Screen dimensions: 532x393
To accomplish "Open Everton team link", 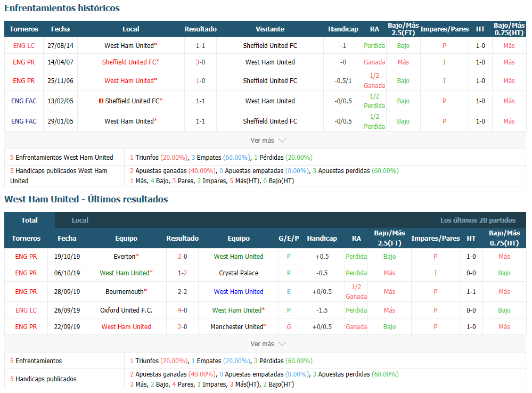I will pyautogui.click(x=125, y=257).
